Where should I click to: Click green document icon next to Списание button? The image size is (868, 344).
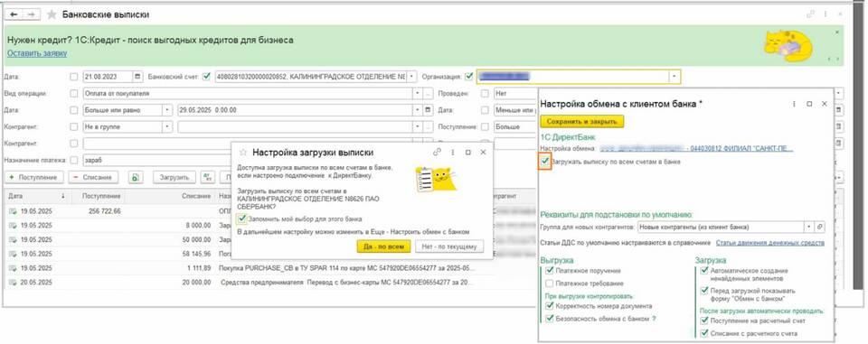pos(136,178)
